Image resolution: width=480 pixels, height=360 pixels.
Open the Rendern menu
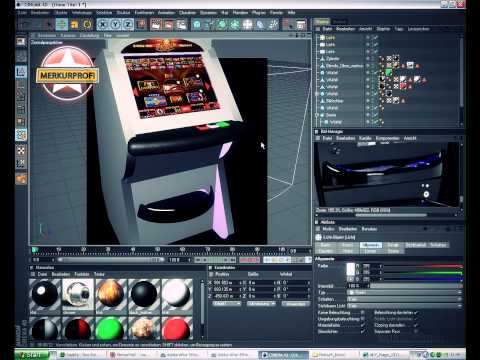pos(240,13)
